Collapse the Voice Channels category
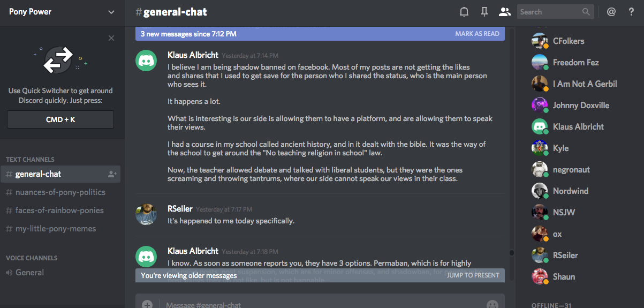This screenshot has width=644, height=308. pos(32,258)
